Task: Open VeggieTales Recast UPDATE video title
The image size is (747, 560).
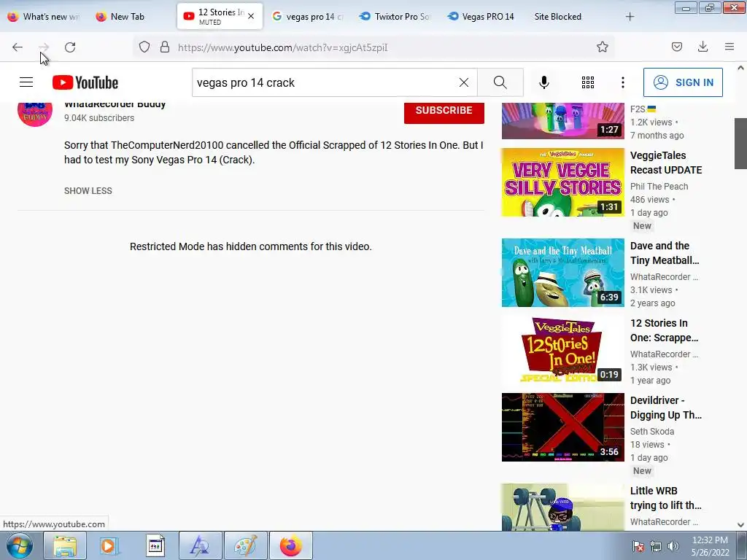Action: (x=666, y=163)
